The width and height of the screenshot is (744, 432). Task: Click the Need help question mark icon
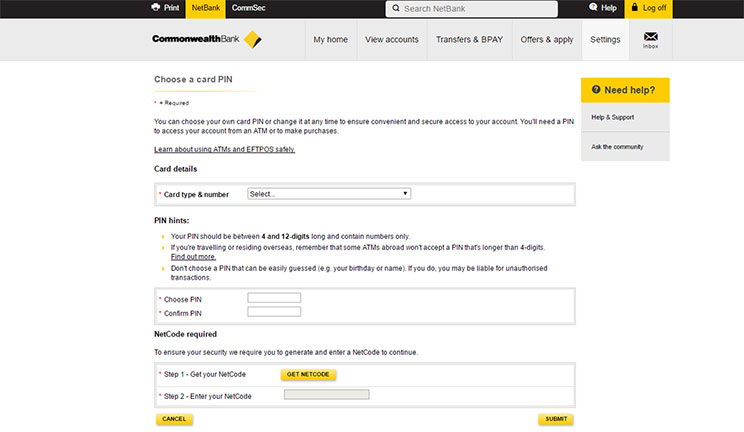[x=596, y=89]
